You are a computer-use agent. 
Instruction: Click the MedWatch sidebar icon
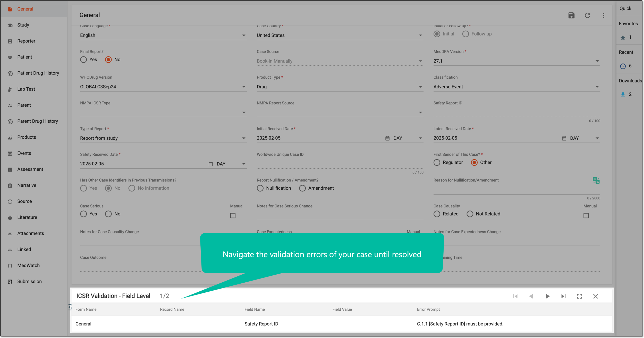coord(10,266)
